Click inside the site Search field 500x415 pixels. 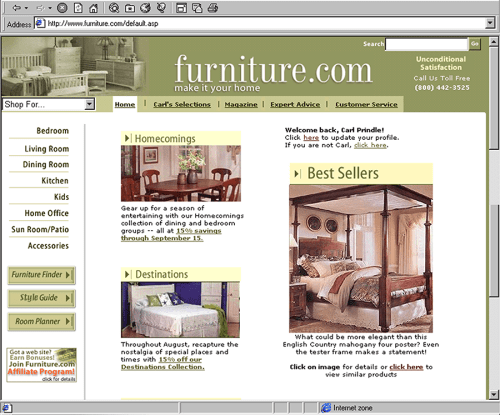tap(427, 44)
